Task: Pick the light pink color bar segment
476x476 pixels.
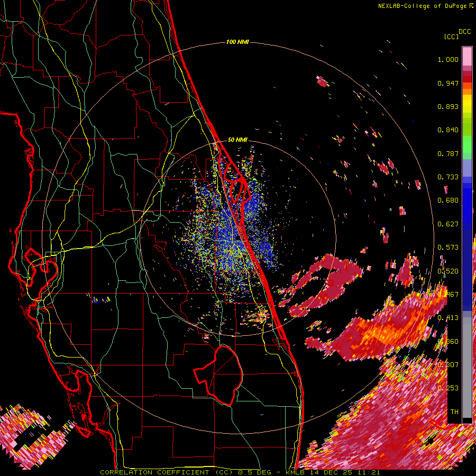Action: coord(467,56)
